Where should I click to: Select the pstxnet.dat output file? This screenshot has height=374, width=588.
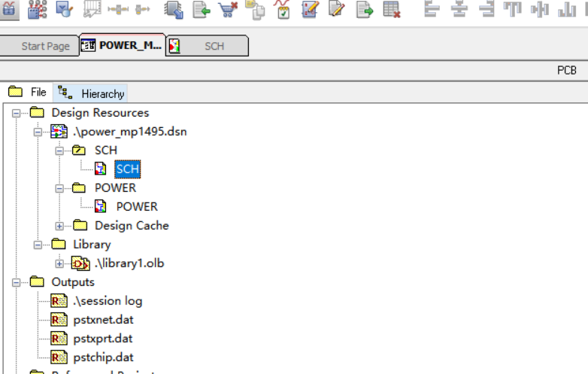click(103, 320)
